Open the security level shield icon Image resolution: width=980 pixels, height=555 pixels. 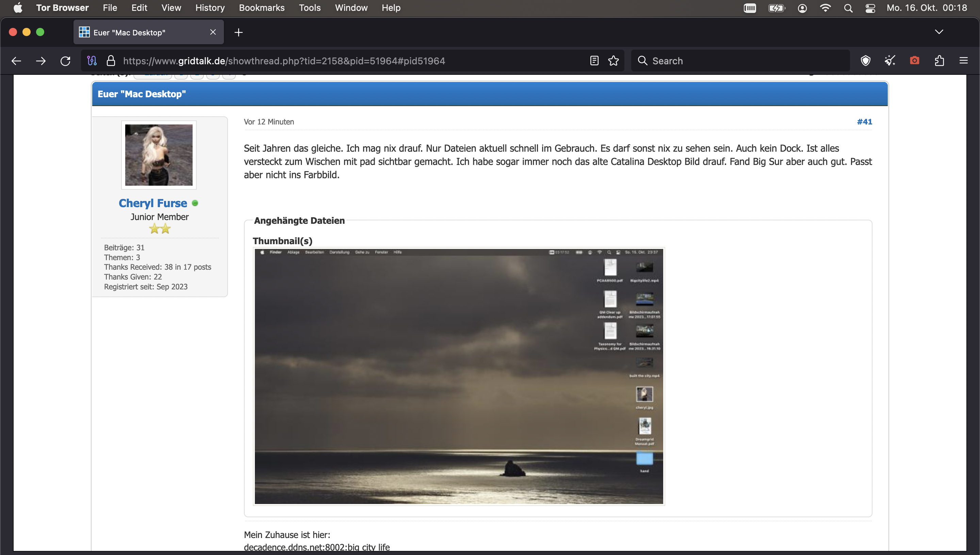[x=865, y=61]
